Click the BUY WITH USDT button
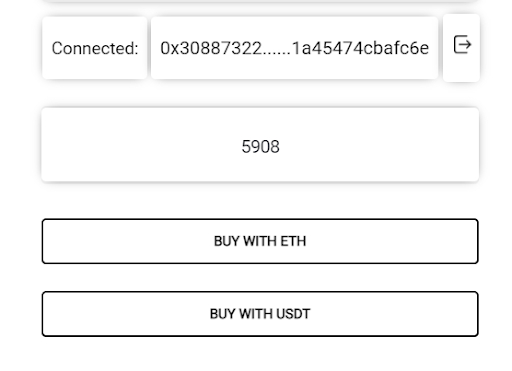 (x=260, y=314)
